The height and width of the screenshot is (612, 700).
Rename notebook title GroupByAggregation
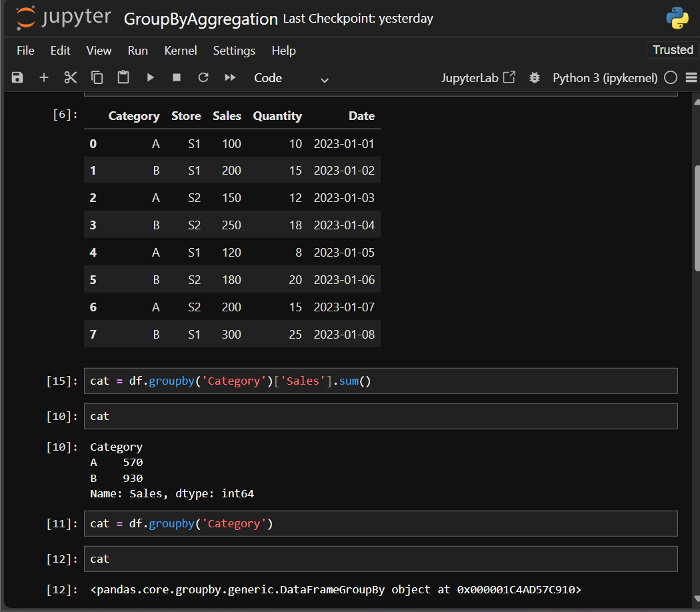click(201, 19)
